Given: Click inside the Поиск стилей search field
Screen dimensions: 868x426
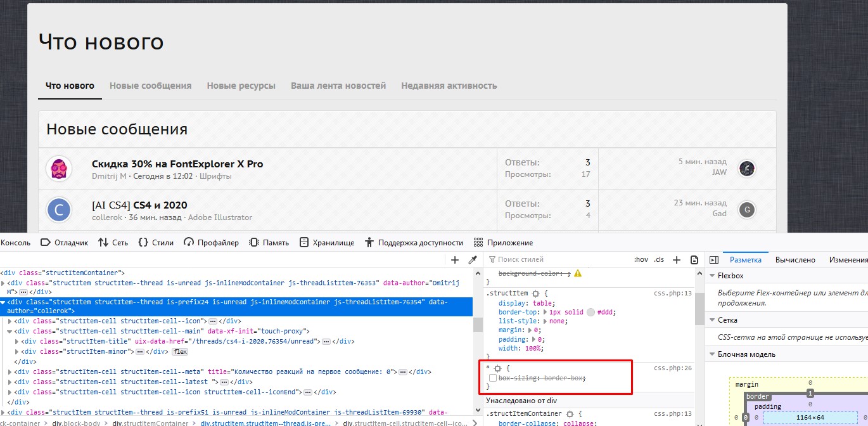Looking at the screenshot, I should click(x=558, y=259).
